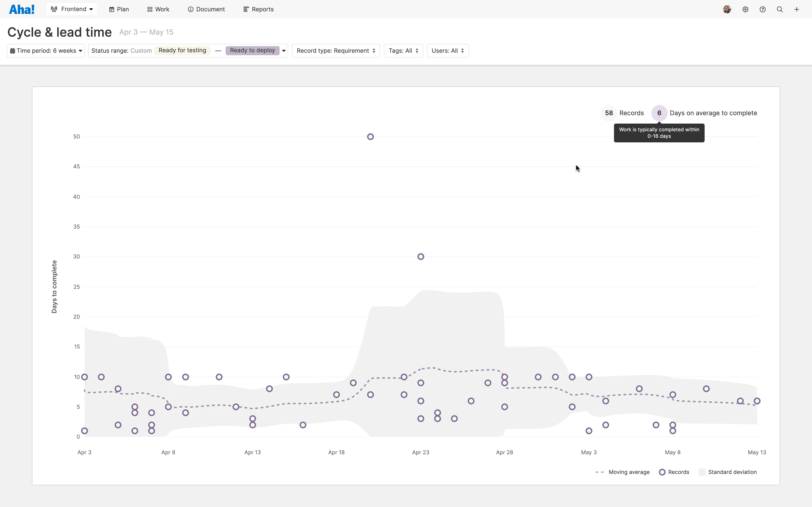Open search with magnifier icon
The height and width of the screenshot is (507, 812).
pos(780,9)
